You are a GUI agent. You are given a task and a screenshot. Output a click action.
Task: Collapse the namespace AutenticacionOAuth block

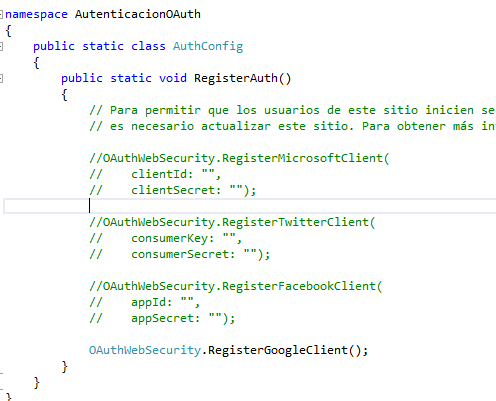tap(1, 14)
